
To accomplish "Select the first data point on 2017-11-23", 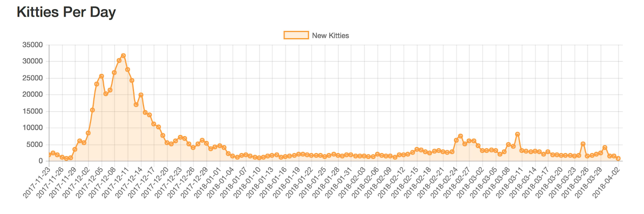I will coord(49,155).
